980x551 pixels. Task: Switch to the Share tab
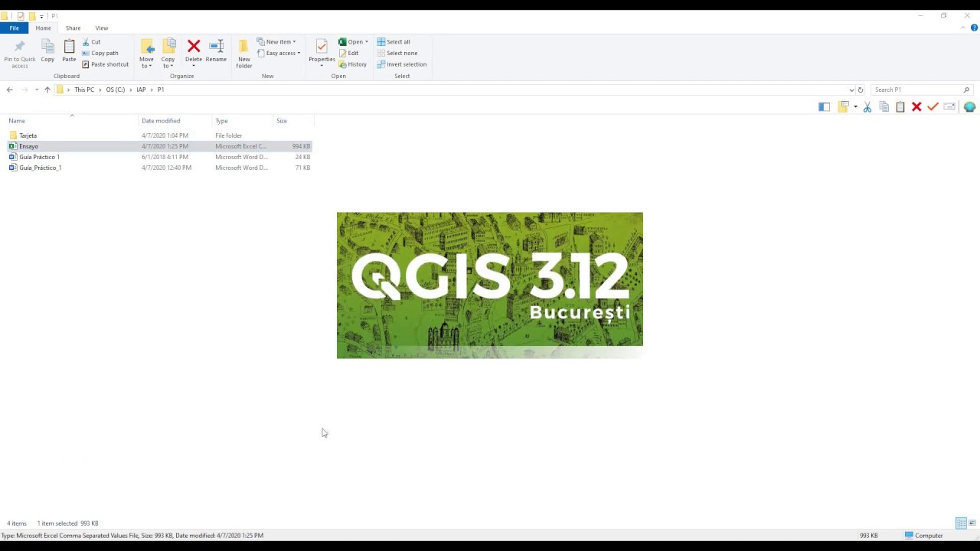[73, 28]
